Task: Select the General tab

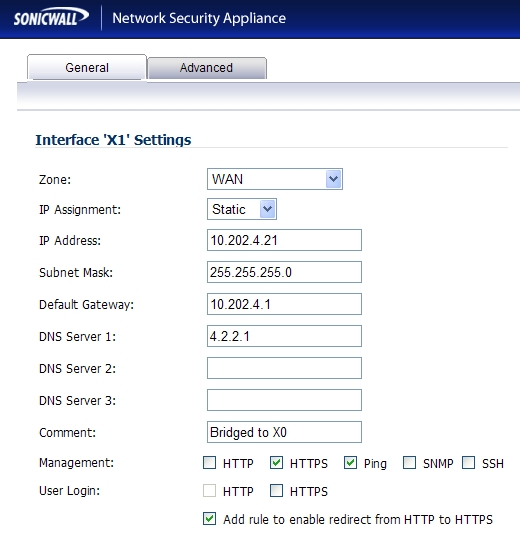Action: (x=87, y=67)
